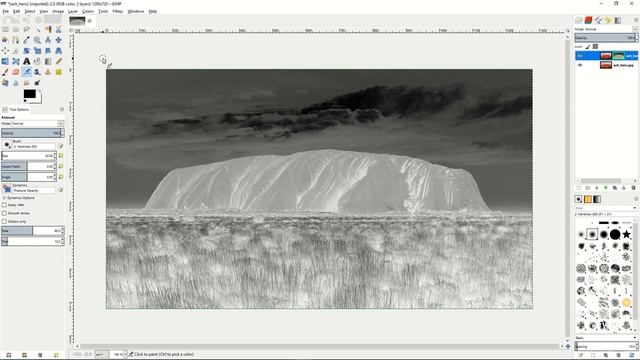Enable the Apply Jitter checkbox
The height and width of the screenshot is (360, 640).
click(x=4, y=205)
